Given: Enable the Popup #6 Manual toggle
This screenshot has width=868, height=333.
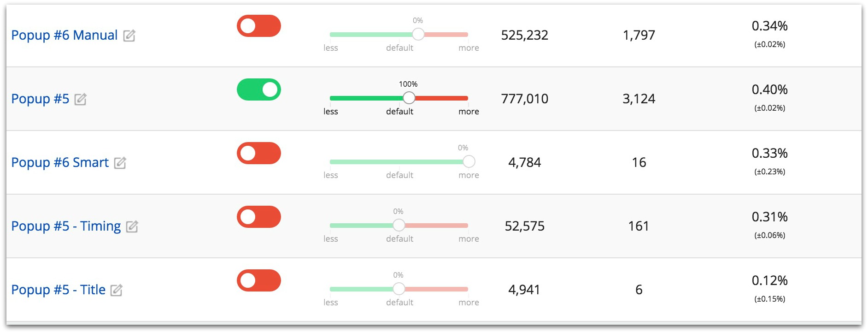Looking at the screenshot, I should tap(258, 26).
